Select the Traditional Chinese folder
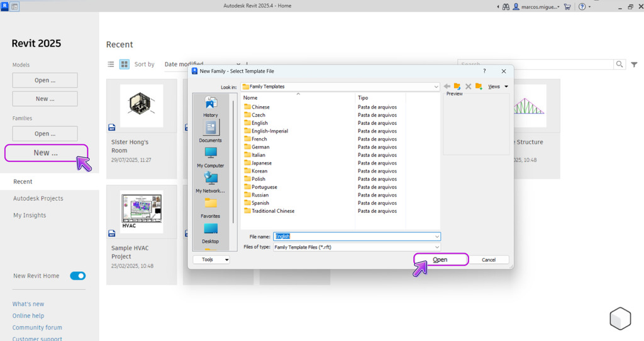The height and width of the screenshot is (341, 644). 269,211
